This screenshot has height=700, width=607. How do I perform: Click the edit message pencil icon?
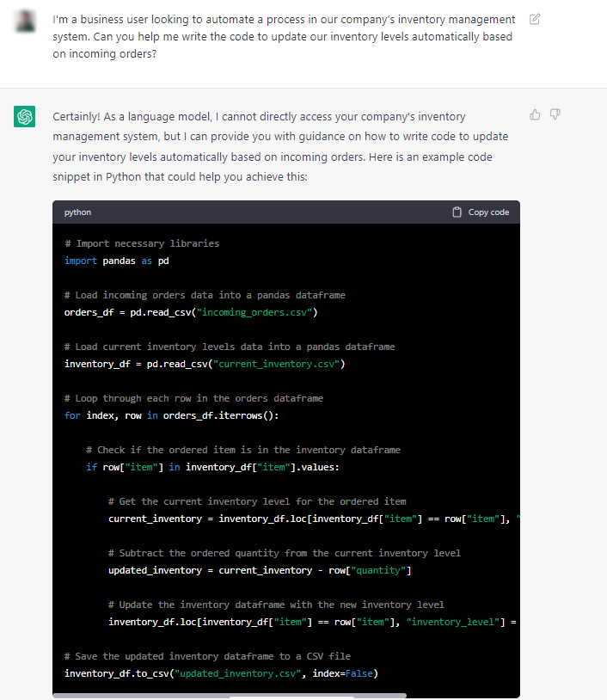coord(534,19)
